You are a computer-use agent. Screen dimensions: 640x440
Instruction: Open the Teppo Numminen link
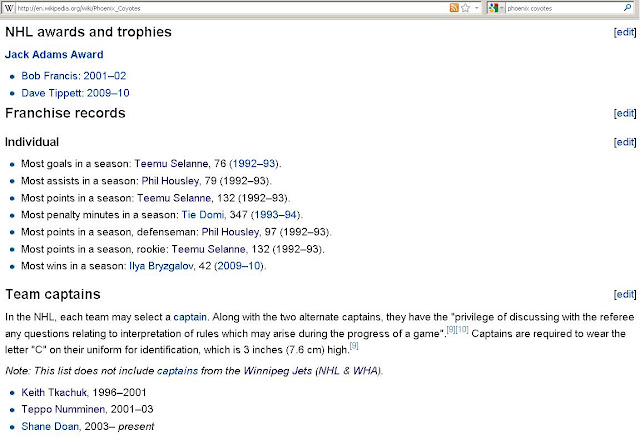pos(63,409)
